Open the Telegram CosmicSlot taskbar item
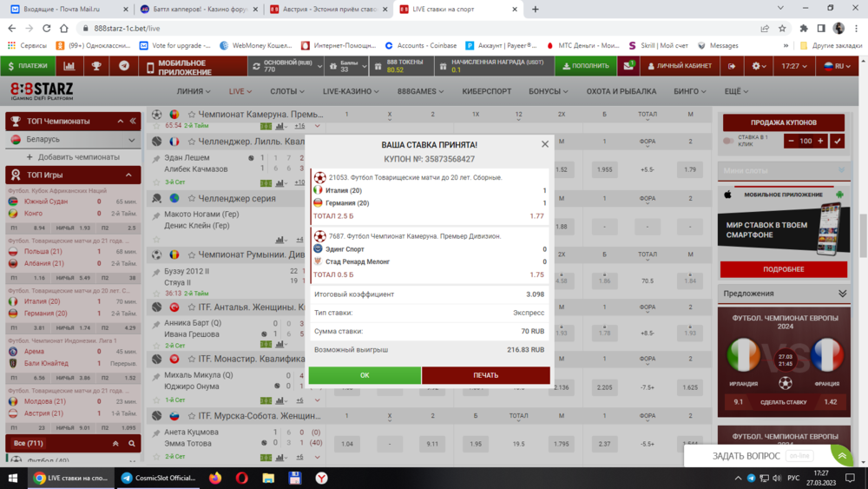 click(158, 478)
